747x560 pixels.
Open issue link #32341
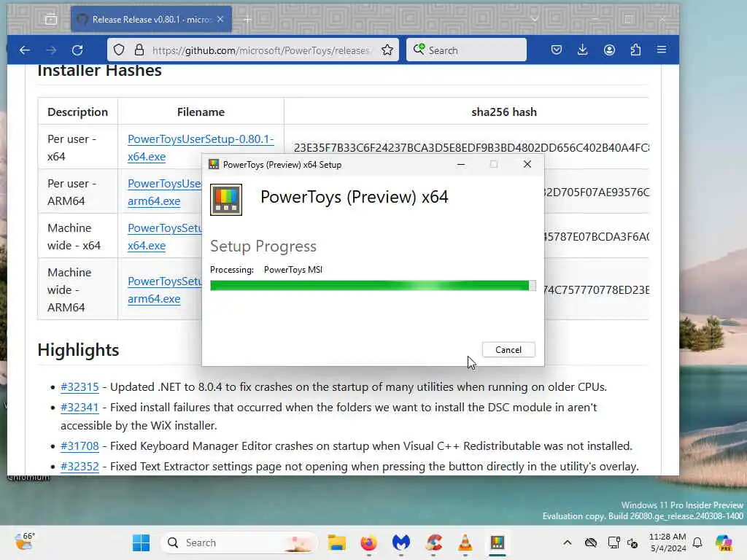[80, 407]
